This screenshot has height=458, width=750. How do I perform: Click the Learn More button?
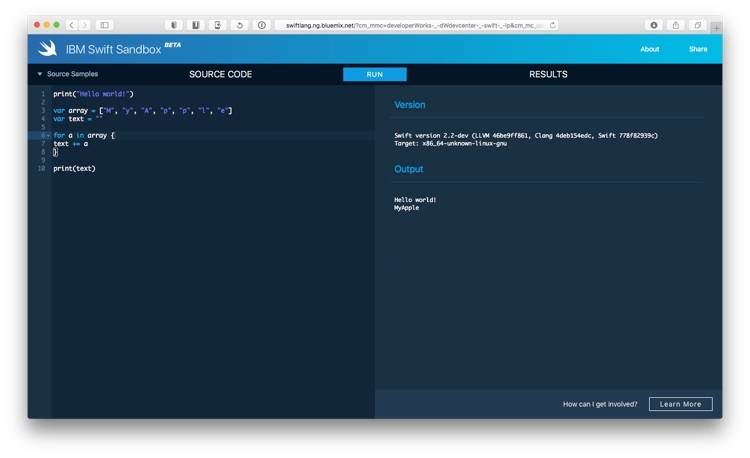point(680,404)
